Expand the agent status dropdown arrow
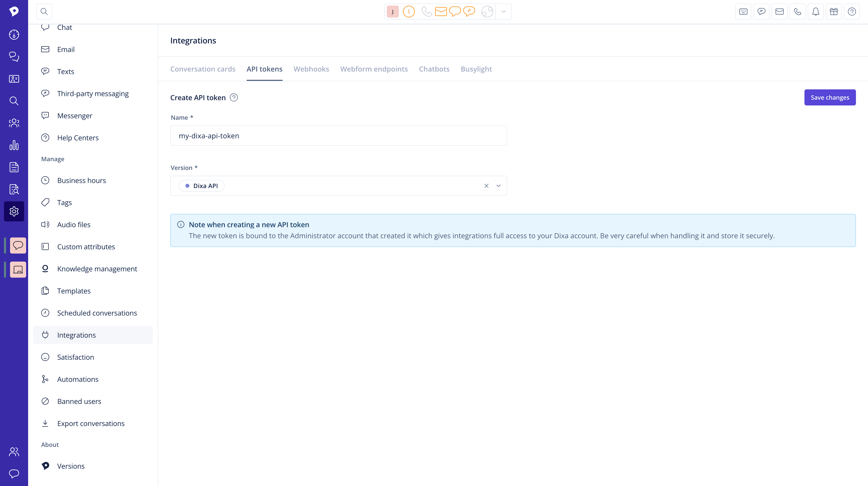The height and width of the screenshot is (486, 868). (503, 12)
